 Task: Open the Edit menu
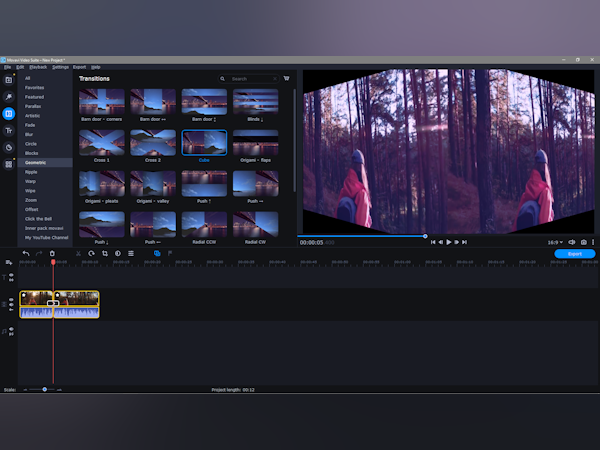click(x=20, y=67)
